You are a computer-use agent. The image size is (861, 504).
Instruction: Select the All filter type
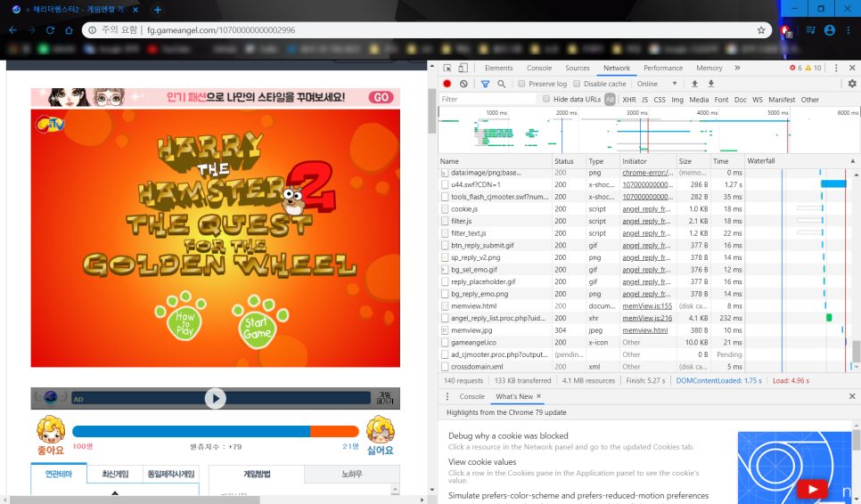click(x=610, y=100)
